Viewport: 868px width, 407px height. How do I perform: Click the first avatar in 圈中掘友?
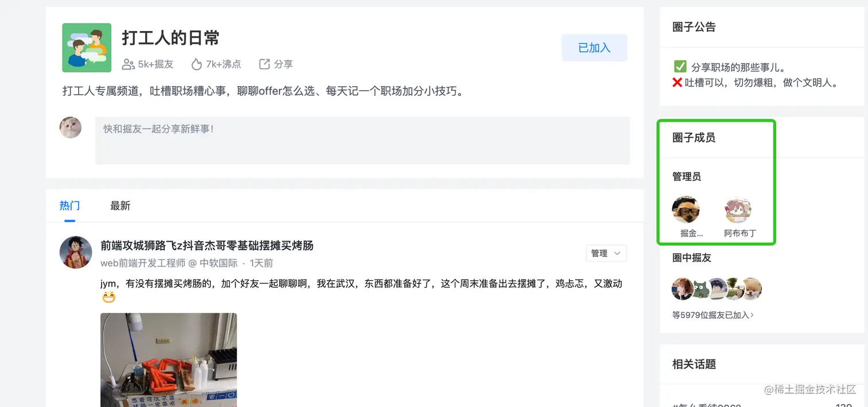point(683,289)
